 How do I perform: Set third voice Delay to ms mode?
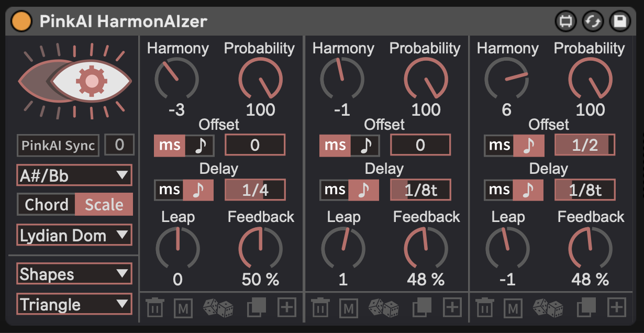coord(499,190)
